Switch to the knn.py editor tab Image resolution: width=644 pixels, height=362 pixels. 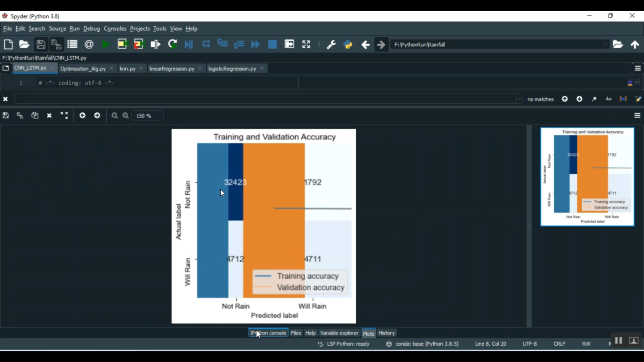coord(128,69)
